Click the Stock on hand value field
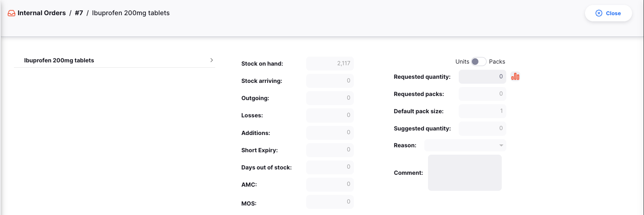The image size is (644, 215). coord(330,64)
